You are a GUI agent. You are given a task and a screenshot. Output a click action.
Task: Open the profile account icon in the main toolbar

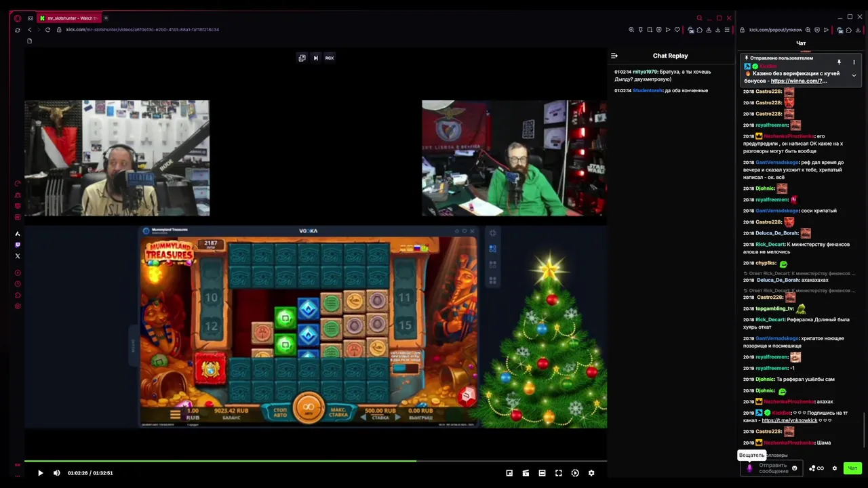coord(709,30)
